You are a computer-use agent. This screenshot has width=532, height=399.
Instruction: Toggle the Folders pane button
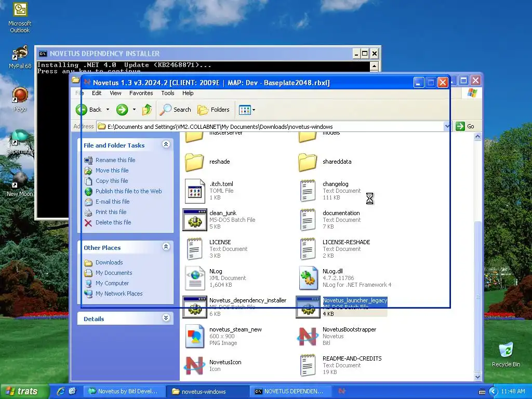click(x=214, y=110)
